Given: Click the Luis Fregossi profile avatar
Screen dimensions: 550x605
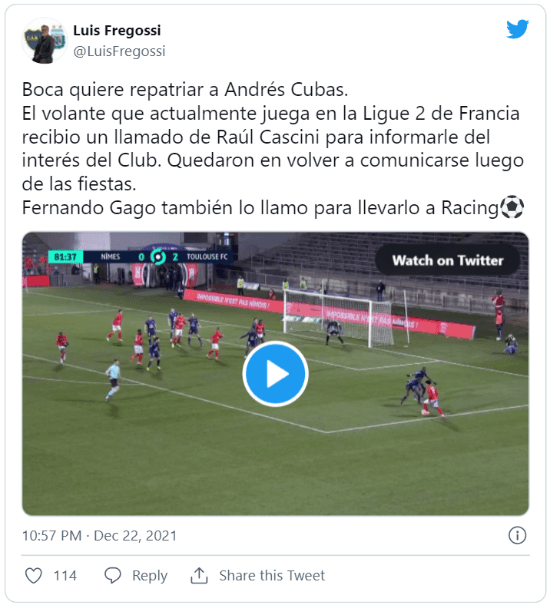Looking at the screenshot, I should pos(44,41).
